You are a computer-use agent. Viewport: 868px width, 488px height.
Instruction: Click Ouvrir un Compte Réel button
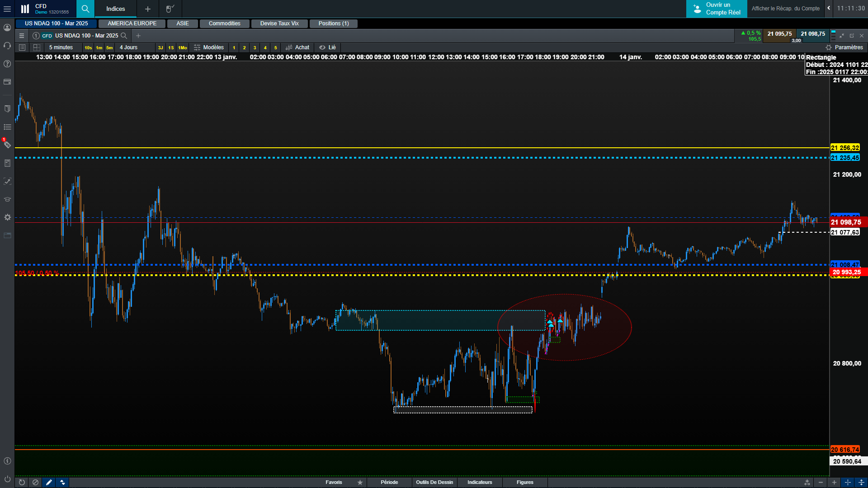(717, 9)
